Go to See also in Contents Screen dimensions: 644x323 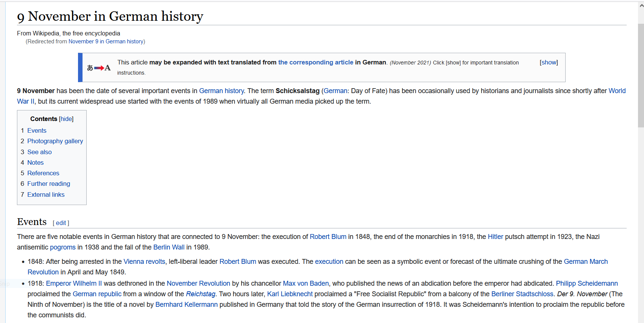(40, 152)
